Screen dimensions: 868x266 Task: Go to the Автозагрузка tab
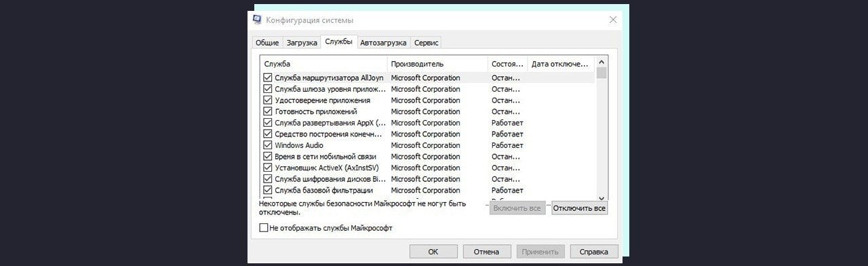[383, 42]
